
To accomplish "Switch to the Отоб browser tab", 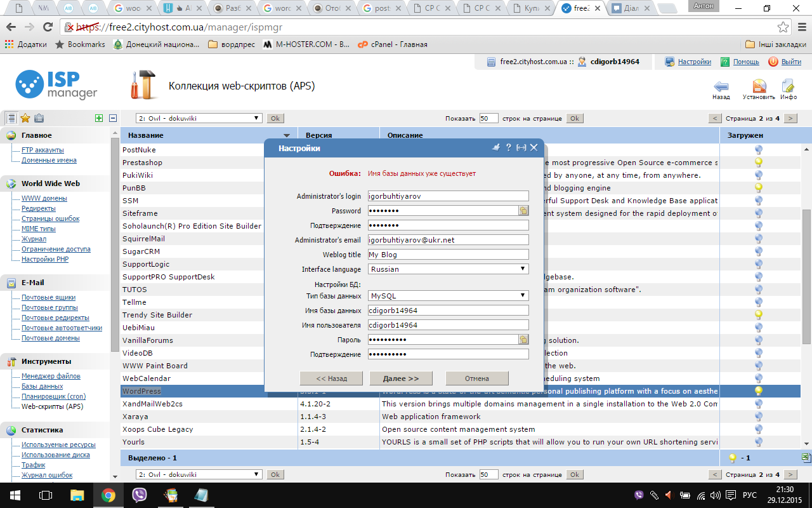I will (332, 8).
